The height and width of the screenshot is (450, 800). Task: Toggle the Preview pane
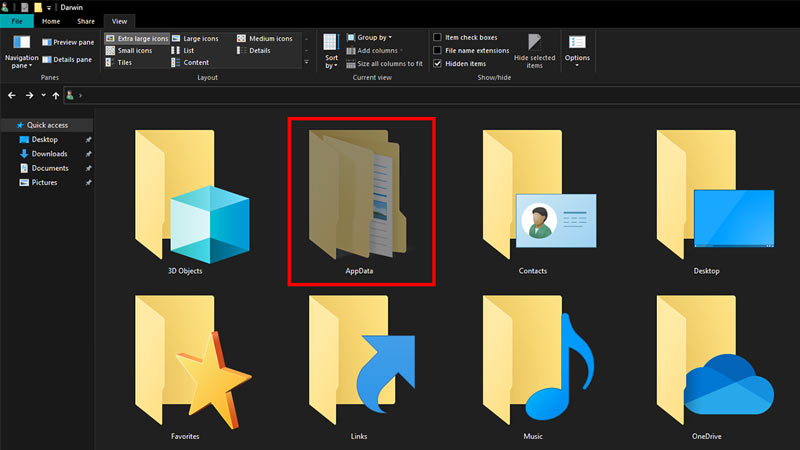point(68,42)
